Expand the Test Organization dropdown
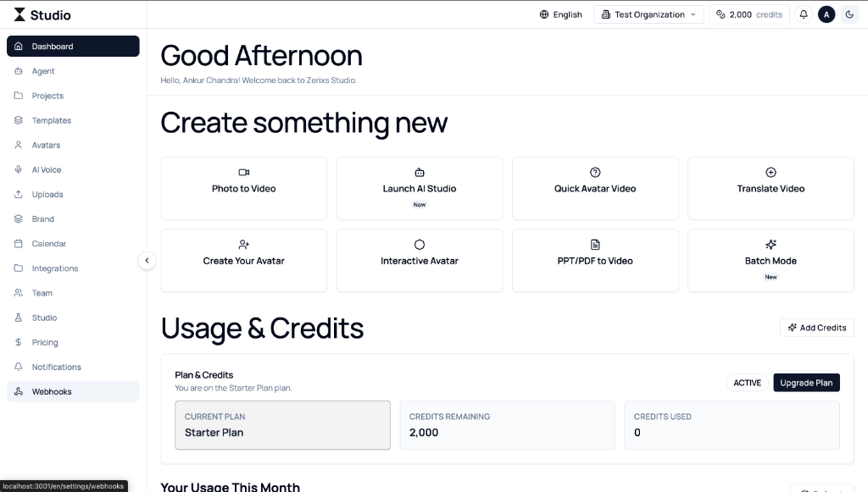 pos(648,14)
